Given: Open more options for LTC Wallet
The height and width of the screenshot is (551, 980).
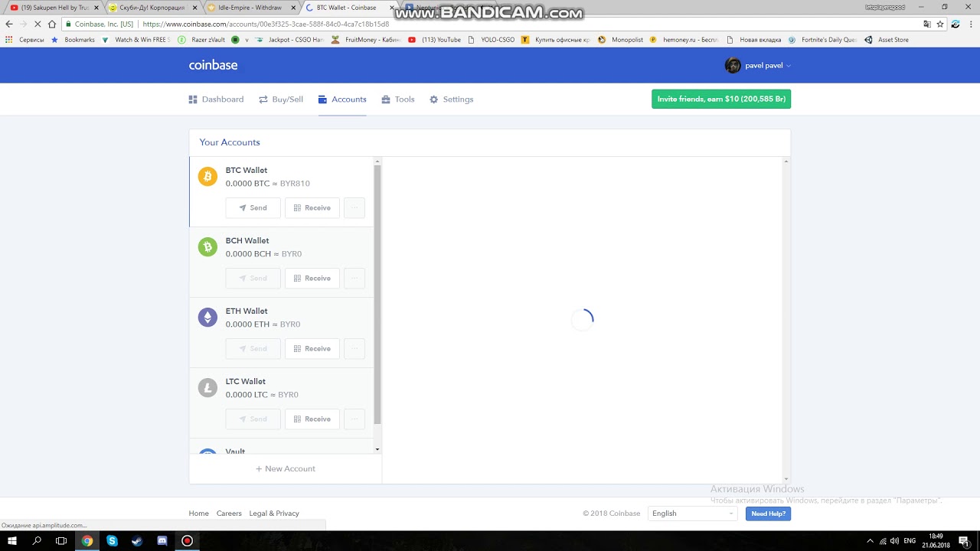Looking at the screenshot, I should click(x=354, y=419).
